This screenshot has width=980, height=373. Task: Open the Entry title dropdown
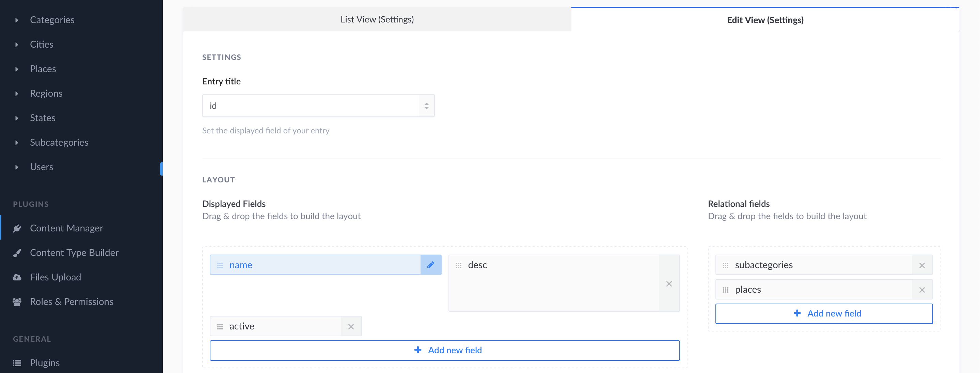tap(318, 105)
